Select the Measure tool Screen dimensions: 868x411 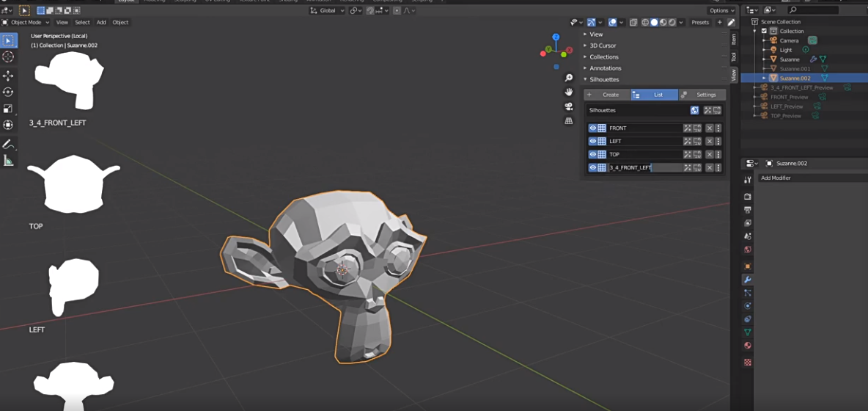coord(8,161)
